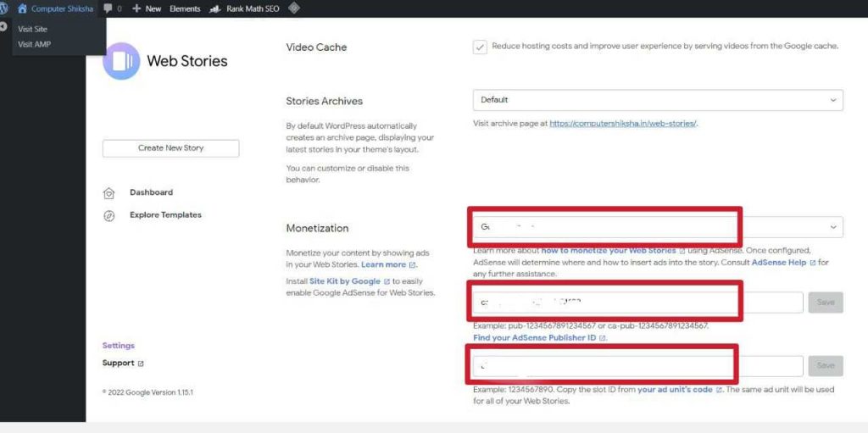
Task: Click the Save button beside Publisher ID field
Action: pyautogui.click(x=826, y=303)
